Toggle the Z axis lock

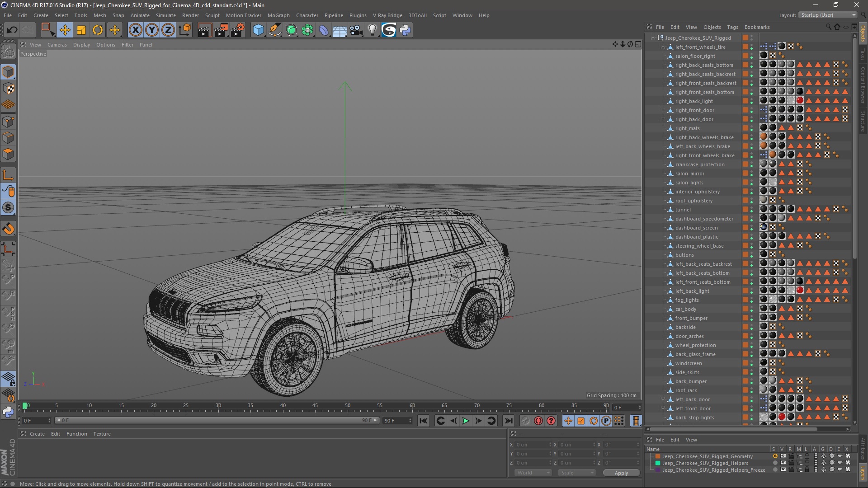coord(168,30)
